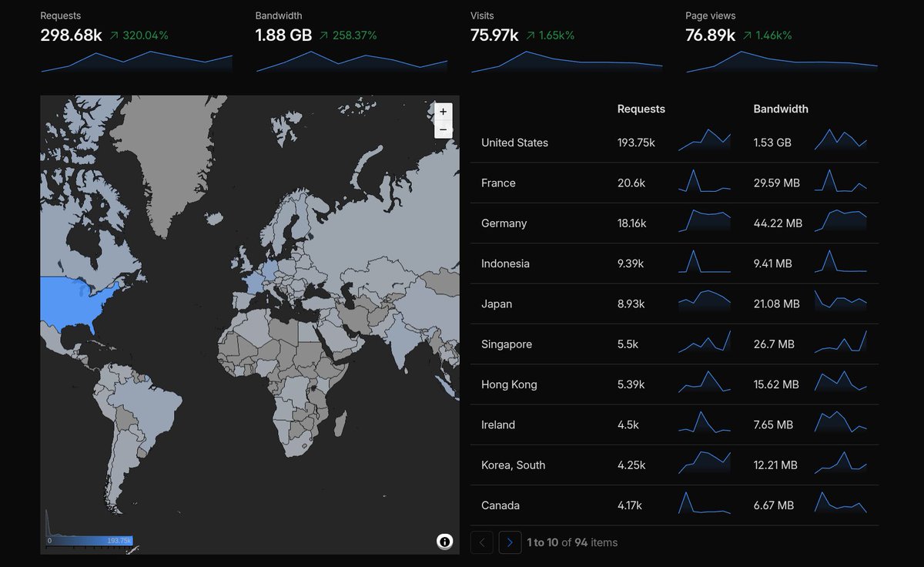This screenshot has width=924, height=567.
Task: Zoom in on the map with plus button
Action: coord(443,112)
